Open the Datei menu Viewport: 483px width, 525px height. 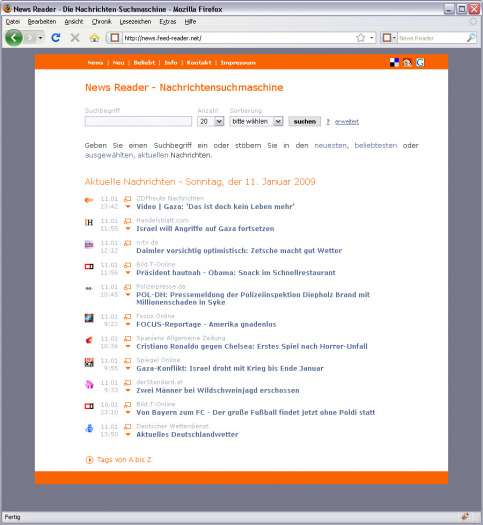13,22
